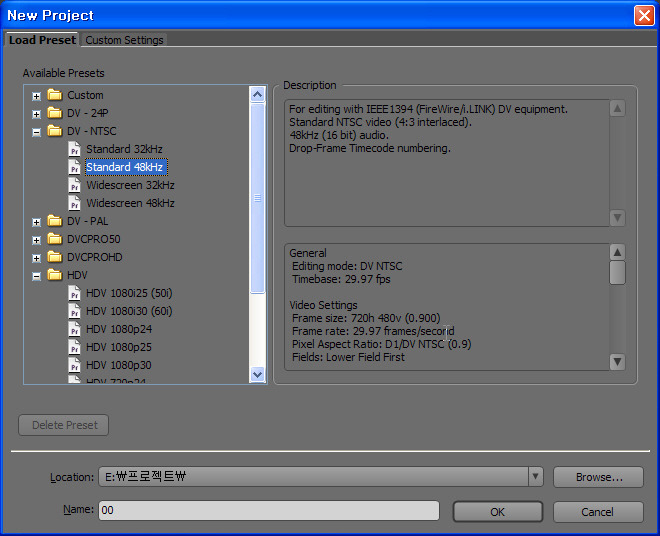Click the HDV folder icon

pos(55,275)
